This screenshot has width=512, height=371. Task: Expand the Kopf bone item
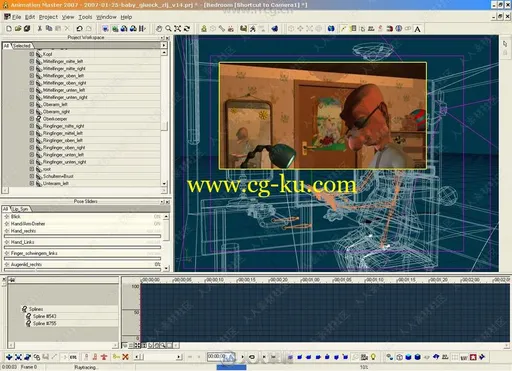click(x=32, y=54)
